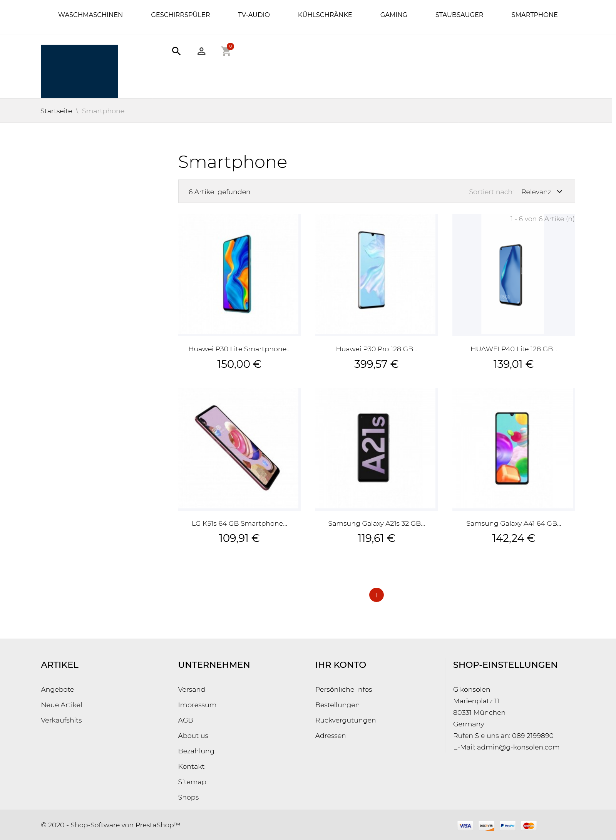The image size is (616, 840).
Task: Open the Gaming menu category
Action: tap(393, 15)
